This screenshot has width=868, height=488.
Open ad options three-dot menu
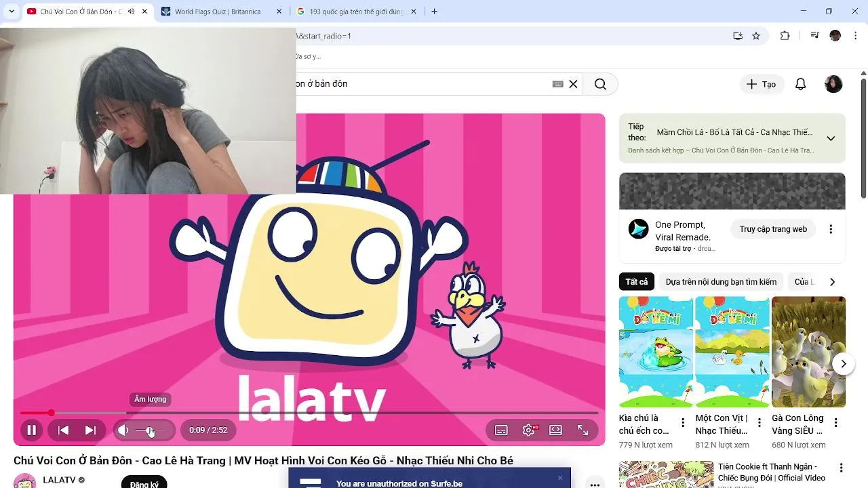(831, 229)
